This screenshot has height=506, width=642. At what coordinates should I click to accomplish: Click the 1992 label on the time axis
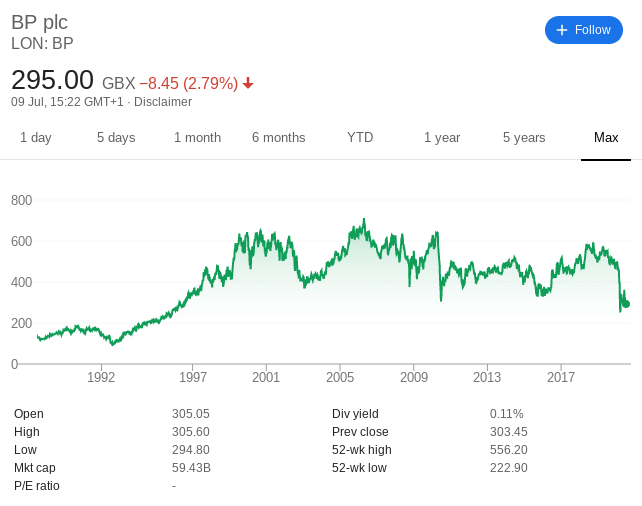click(x=101, y=377)
